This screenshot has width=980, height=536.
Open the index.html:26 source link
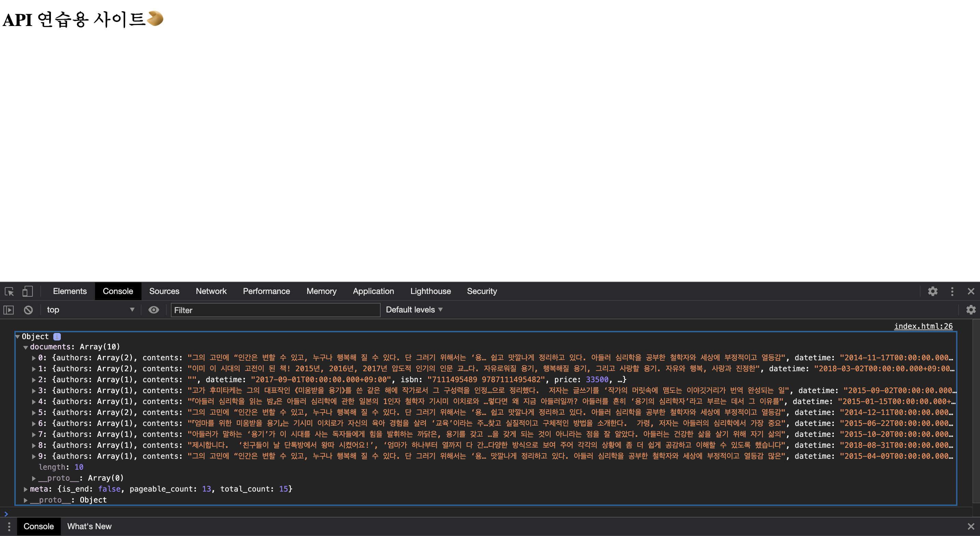[923, 326]
